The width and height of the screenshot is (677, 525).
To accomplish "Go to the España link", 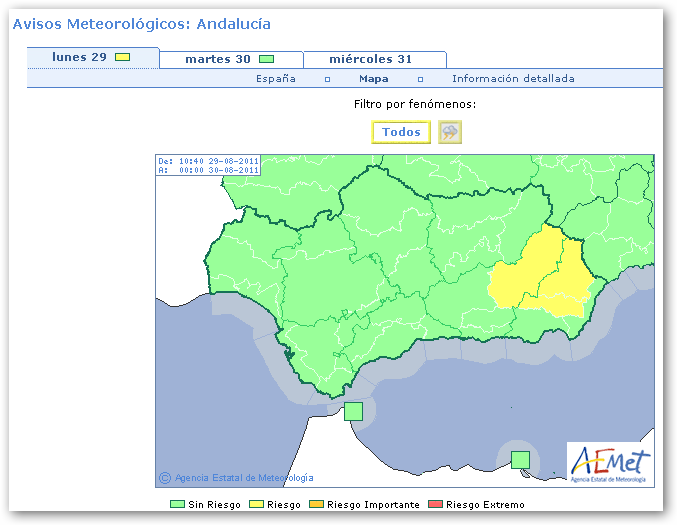I will click(x=276, y=79).
